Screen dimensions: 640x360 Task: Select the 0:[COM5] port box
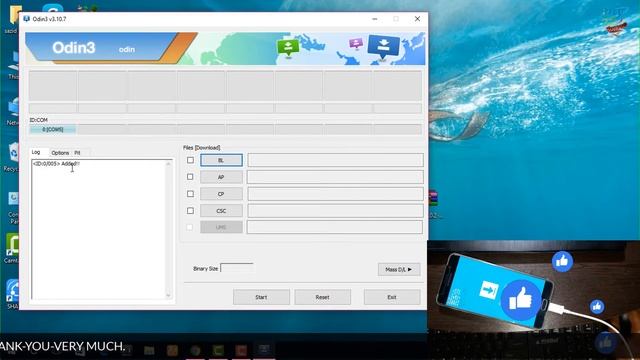click(53, 129)
